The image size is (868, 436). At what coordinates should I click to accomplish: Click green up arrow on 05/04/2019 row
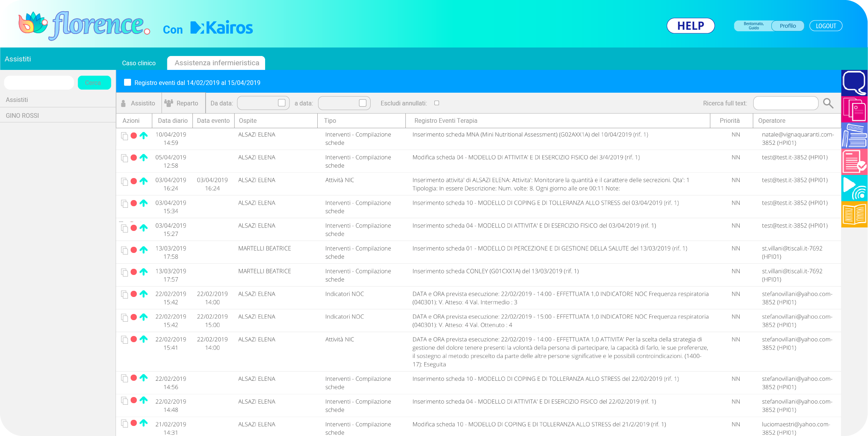tap(143, 158)
